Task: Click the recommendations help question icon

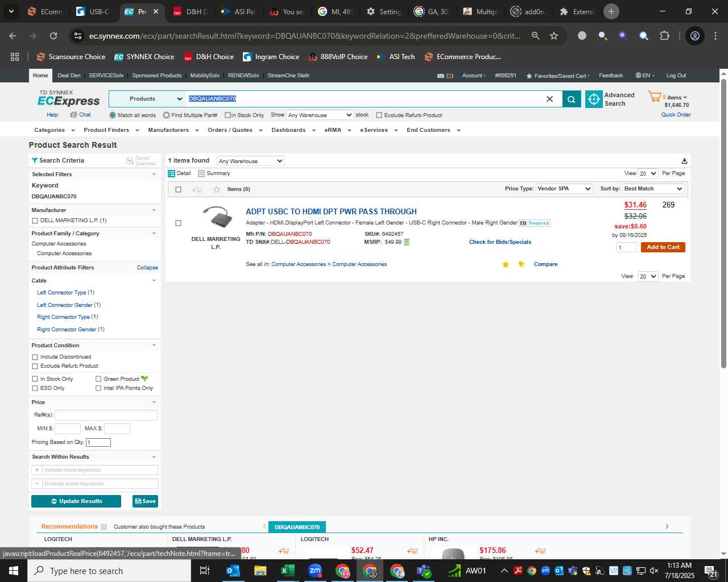Action: click(x=104, y=527)
